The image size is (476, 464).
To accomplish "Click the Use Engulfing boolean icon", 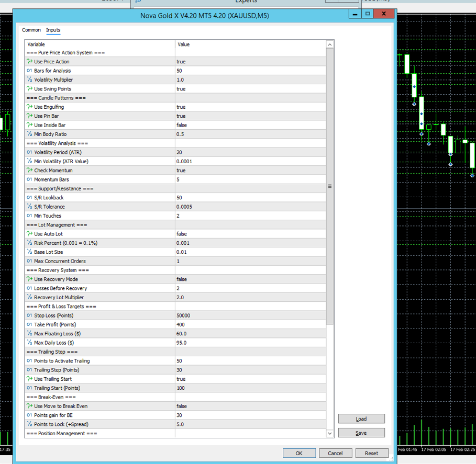I will [x=29, y=107].
